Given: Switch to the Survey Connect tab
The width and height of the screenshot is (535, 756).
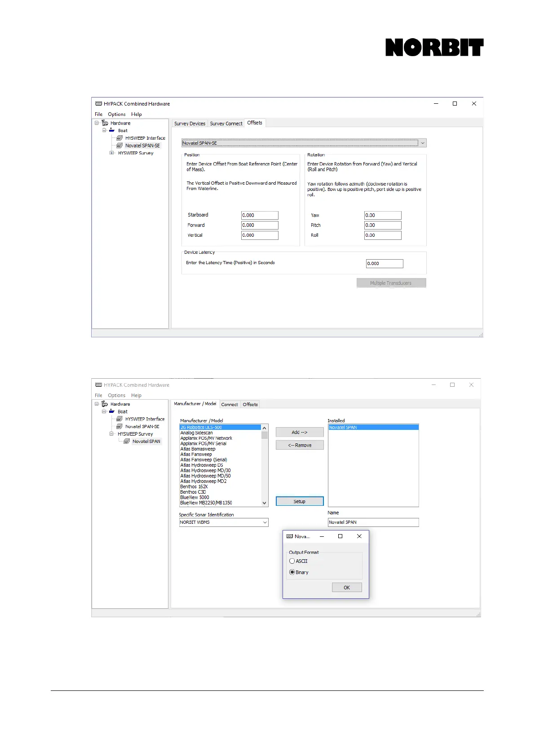Looking at the screenshot, I should pos(226,124).
